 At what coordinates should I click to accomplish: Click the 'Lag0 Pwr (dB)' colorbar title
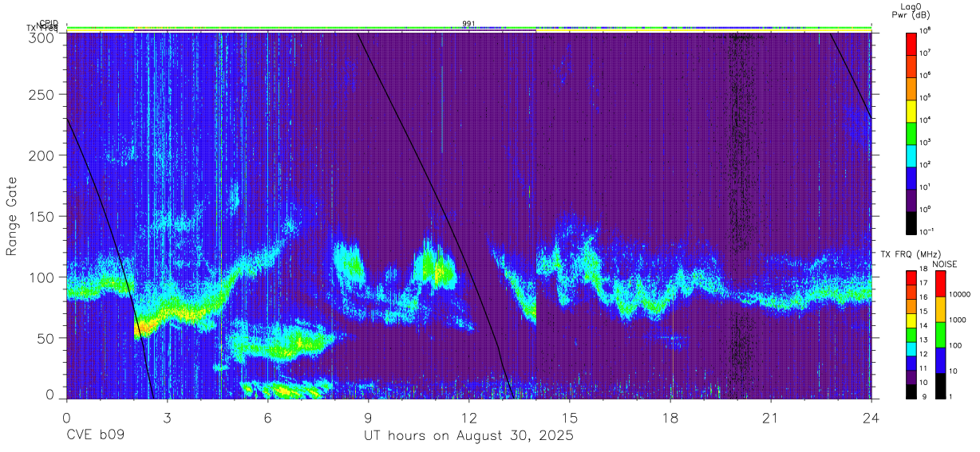pos(912,10)
